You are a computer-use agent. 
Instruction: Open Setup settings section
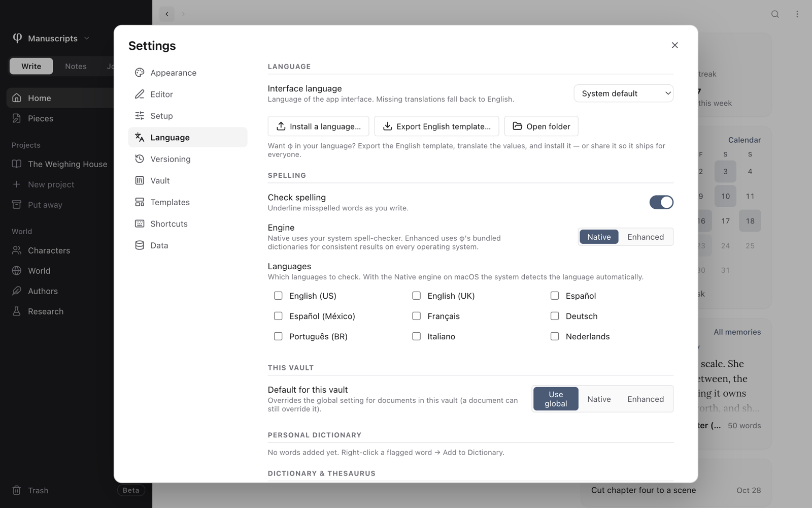[188, 116]
